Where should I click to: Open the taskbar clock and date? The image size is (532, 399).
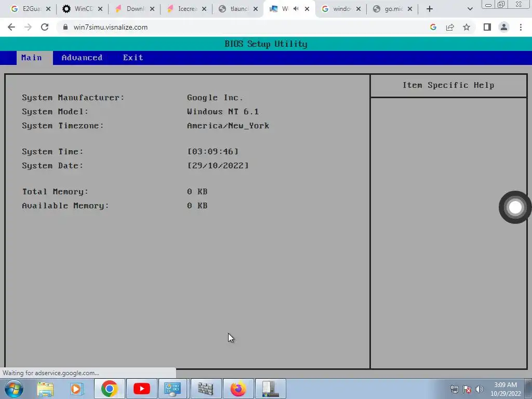506,389
